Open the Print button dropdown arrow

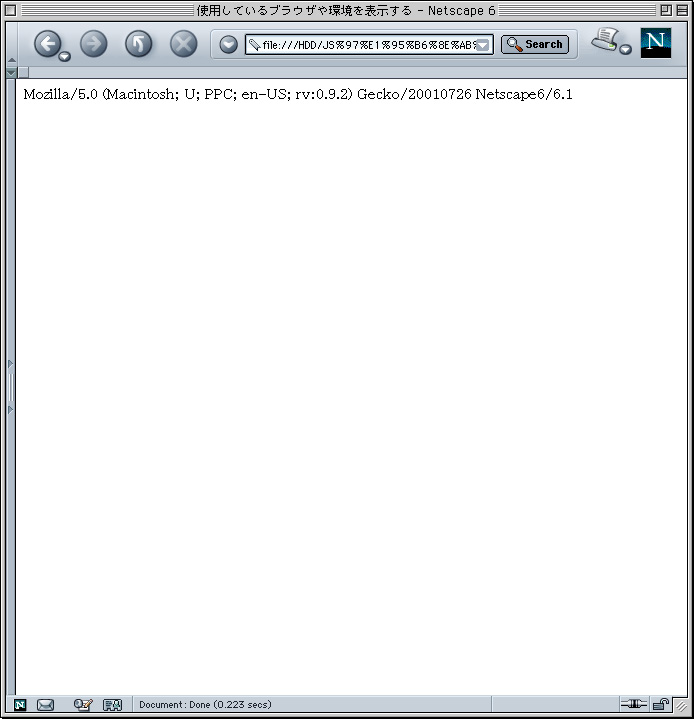coord(625,49)
